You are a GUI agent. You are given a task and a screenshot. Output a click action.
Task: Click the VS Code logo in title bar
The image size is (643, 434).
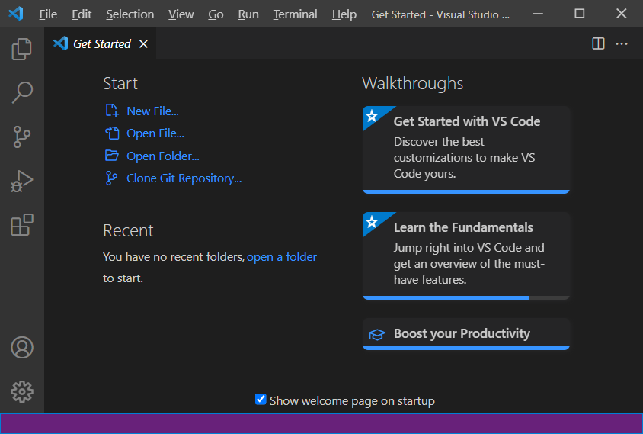click(16, 14)
